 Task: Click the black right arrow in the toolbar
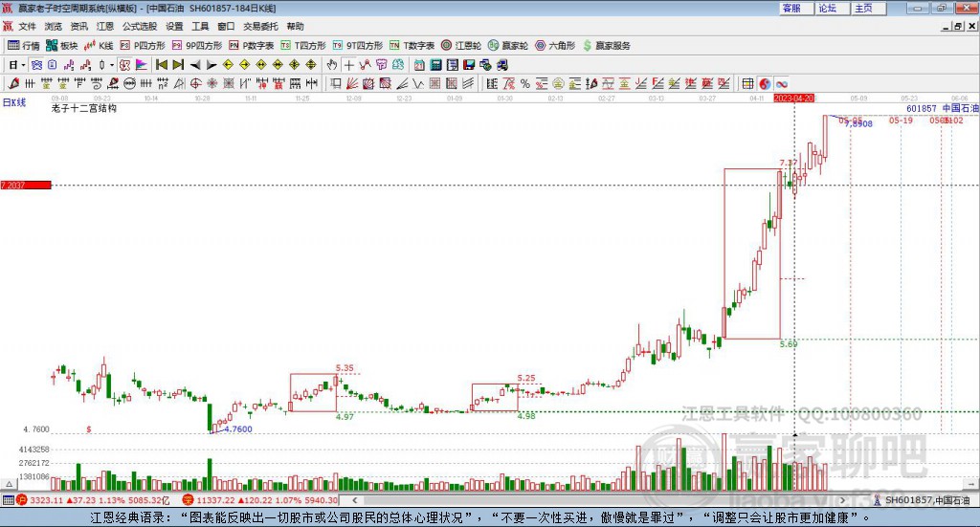coord(212,65)
